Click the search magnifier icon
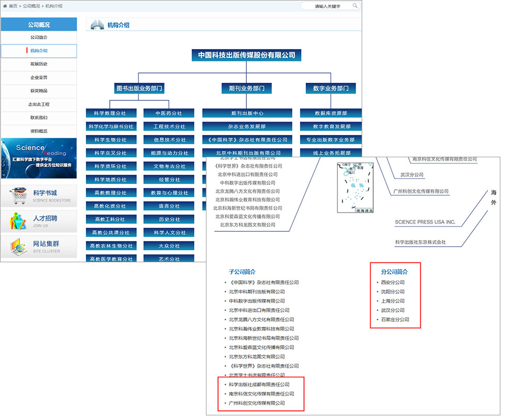Screen dimensions: 505x420 354,6
